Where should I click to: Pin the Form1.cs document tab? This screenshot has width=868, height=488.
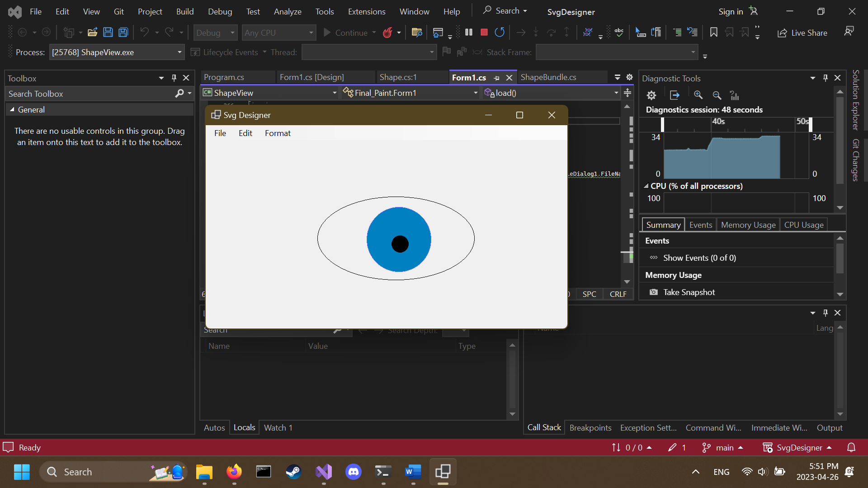coord(496,78)
